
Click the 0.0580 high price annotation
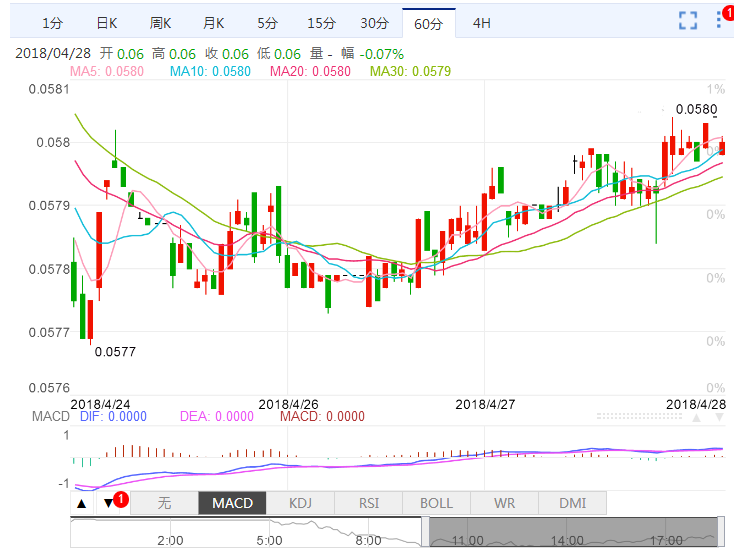click(697, 110)
